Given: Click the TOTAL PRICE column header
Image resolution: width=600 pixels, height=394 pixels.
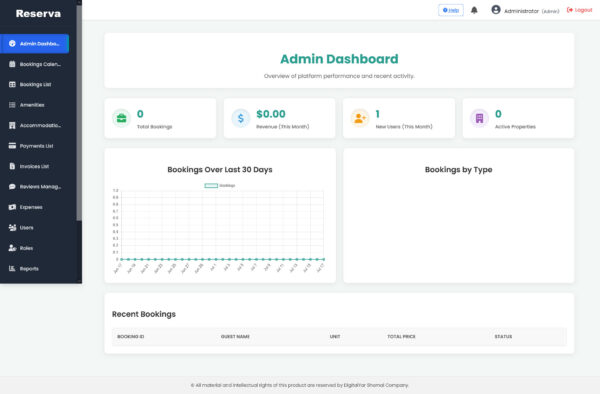Looking at the screenshot, I should (401, 337).
